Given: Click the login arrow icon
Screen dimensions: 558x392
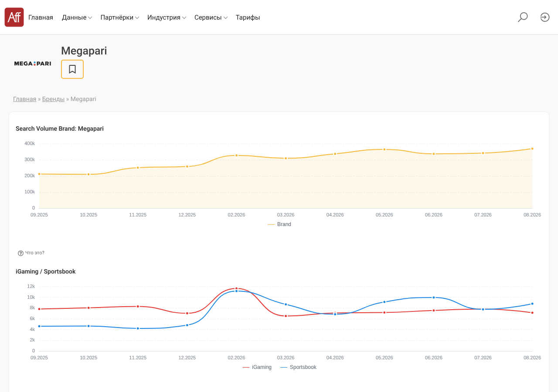Looking at the screenshot, I should coord(545,17).
